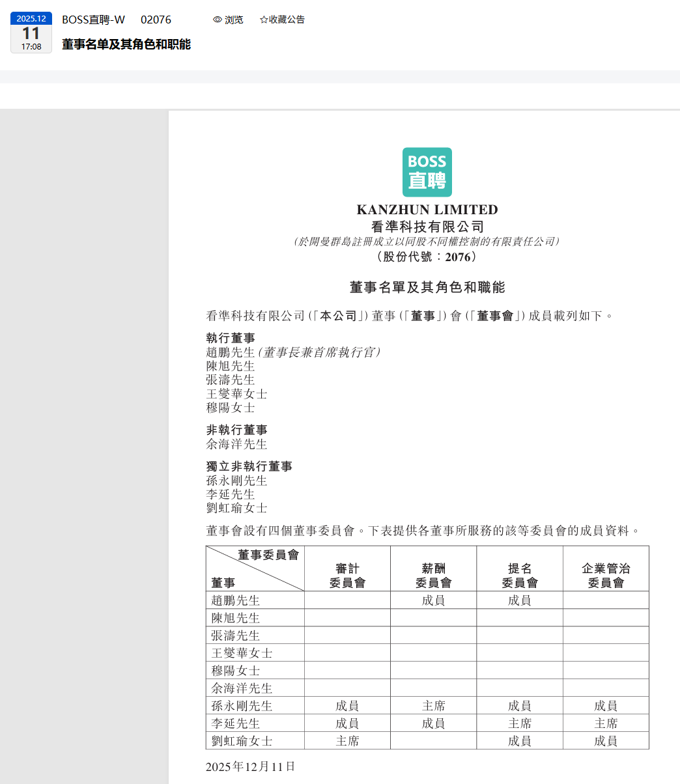Click the document heading 董事名單及其角色和職能
Image resolution: width=680 pixels, height=784 pixels.
(x=427, y=287)
